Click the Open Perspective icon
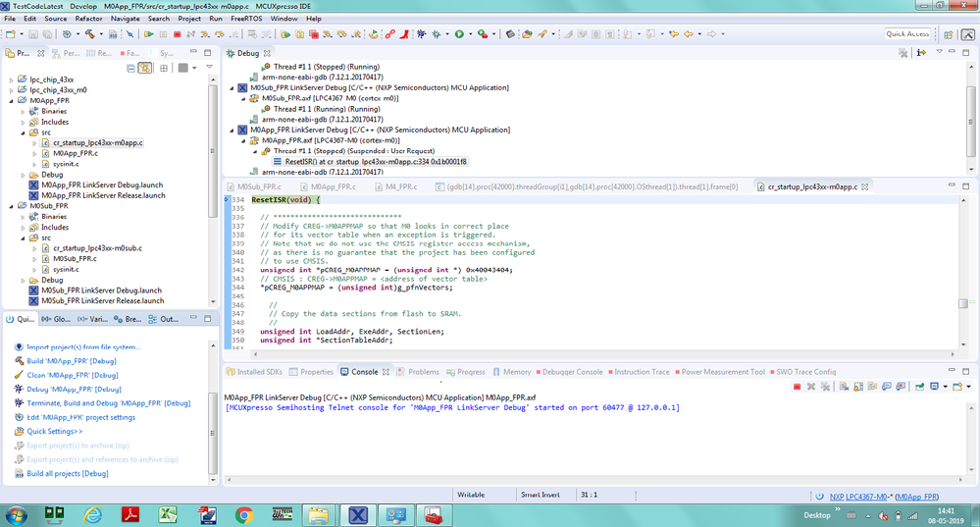The image size is (980, 527). click(949, 34)
